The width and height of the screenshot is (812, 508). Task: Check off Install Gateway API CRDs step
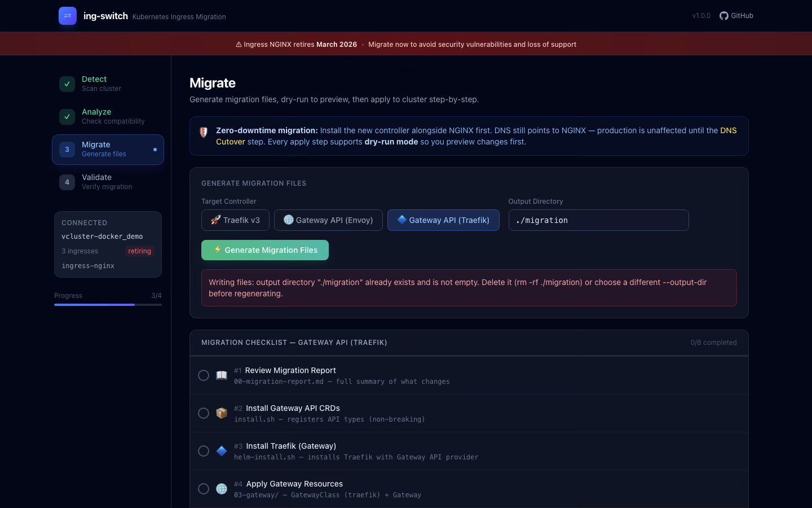(x=204, y=413)
